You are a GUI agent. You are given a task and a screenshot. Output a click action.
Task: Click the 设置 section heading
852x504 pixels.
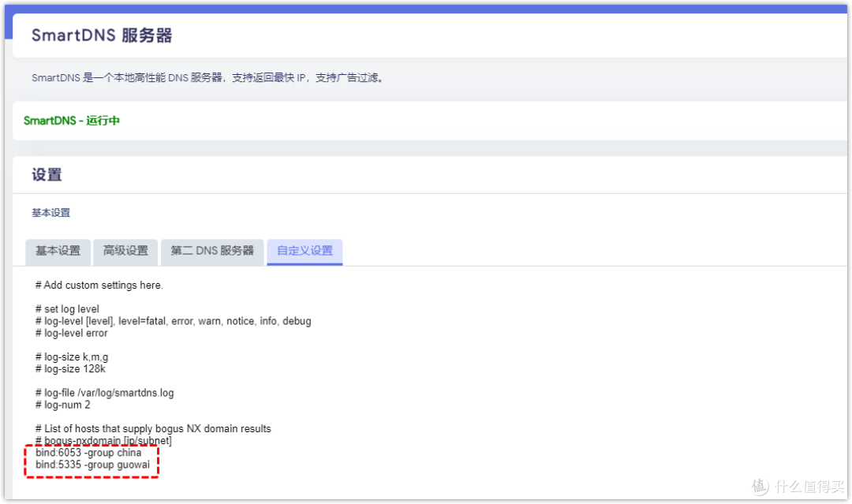46,174
